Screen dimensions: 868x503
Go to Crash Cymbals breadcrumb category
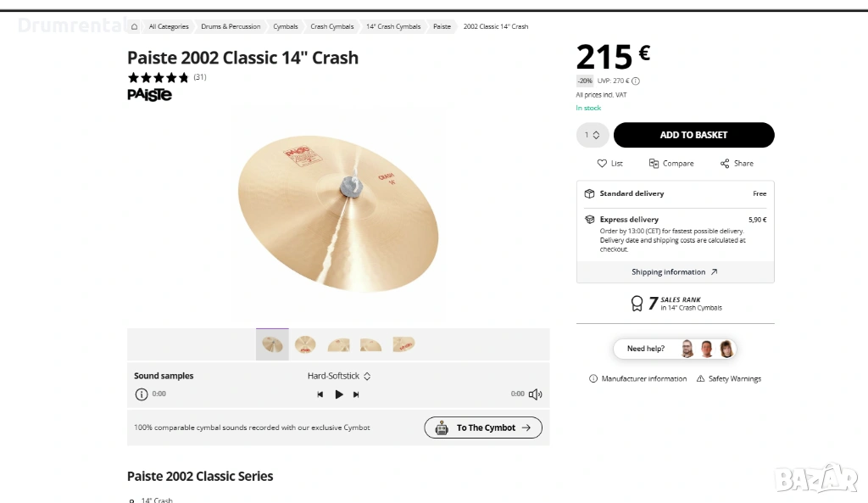pyautogui.click(x=332, y=26)
